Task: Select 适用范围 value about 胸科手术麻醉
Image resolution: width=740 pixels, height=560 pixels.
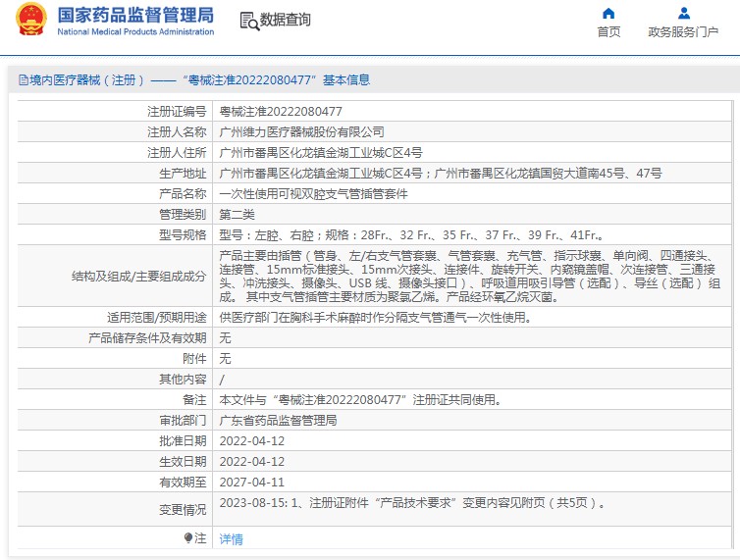Action: point(376,318)
